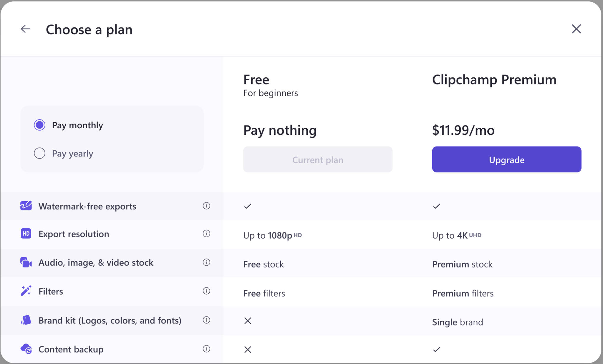
Task: Open the info tooltip for Brand kit
Action: point(206,320)
